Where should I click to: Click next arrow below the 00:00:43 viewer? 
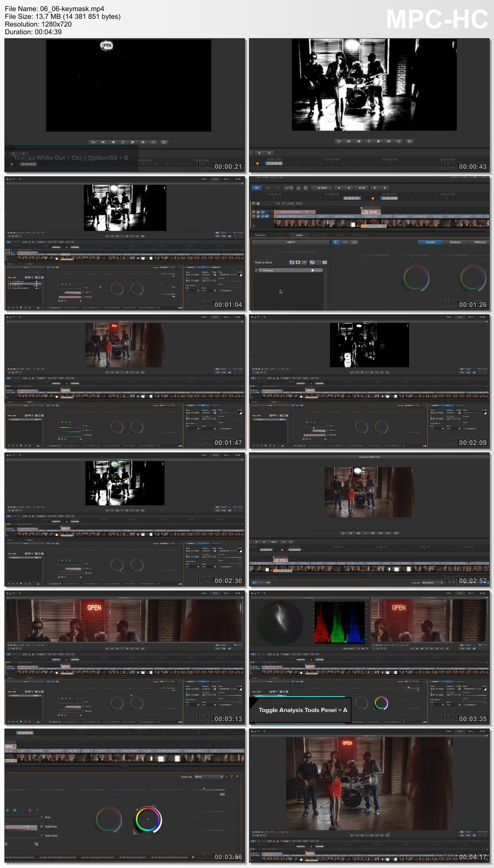point(269,153)
